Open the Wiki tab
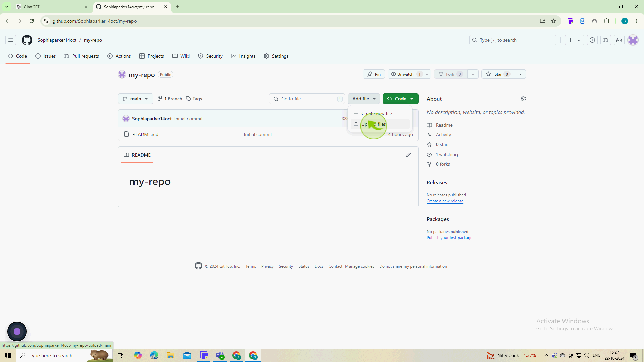The width and height of the screenshot is (644, 362). coord(181,56)
